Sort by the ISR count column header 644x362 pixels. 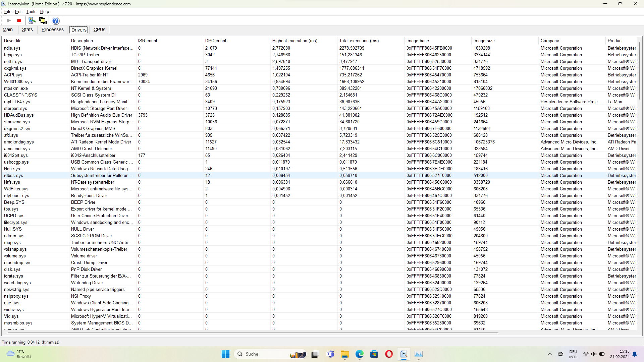tap(148, 41)
